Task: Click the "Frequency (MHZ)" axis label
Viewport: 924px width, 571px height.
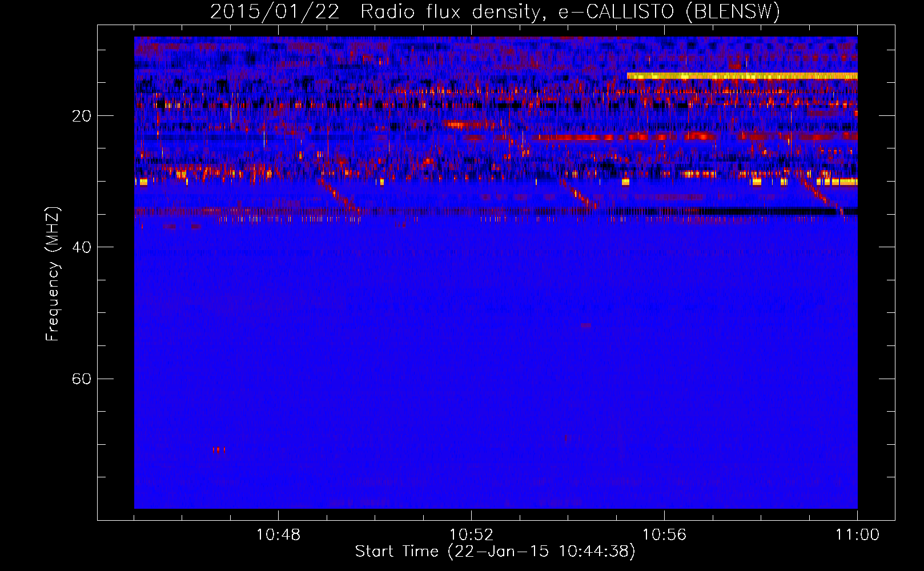Action: point(53,274)
